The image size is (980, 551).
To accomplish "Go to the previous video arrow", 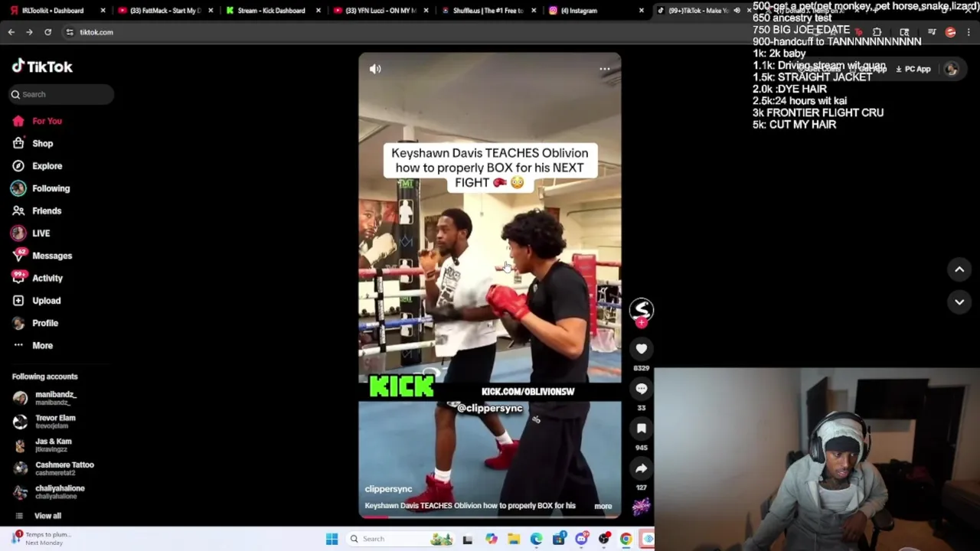I will 959,269.
